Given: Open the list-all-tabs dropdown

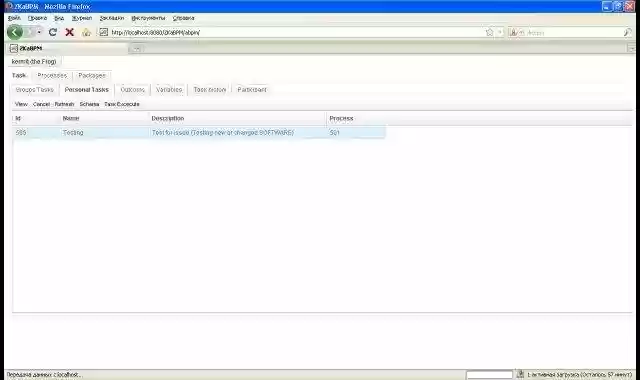Looking at the screenshot, I should tap(631, 49).
